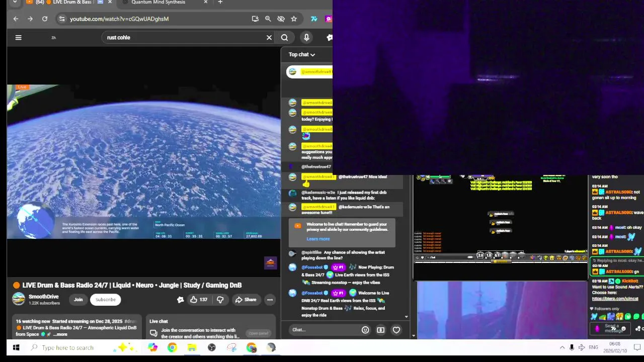
Task: Subscribe to SmoothDrive
Action: click(x=106, y=300)
